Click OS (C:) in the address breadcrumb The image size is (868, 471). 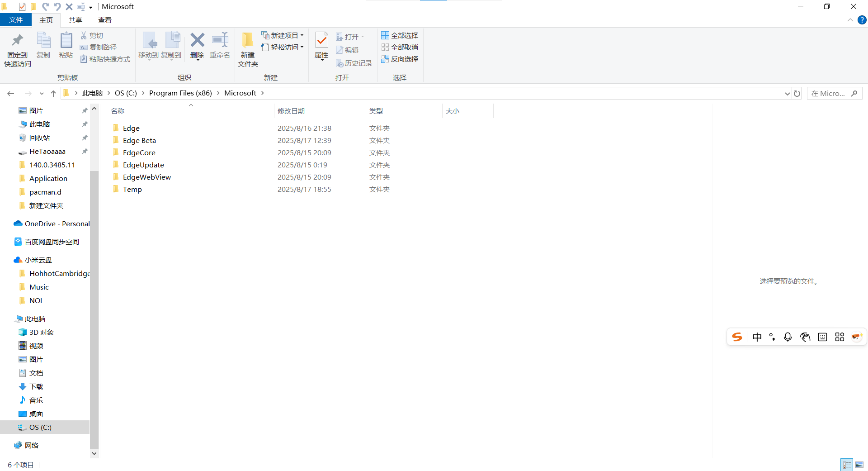coord(126,93)
